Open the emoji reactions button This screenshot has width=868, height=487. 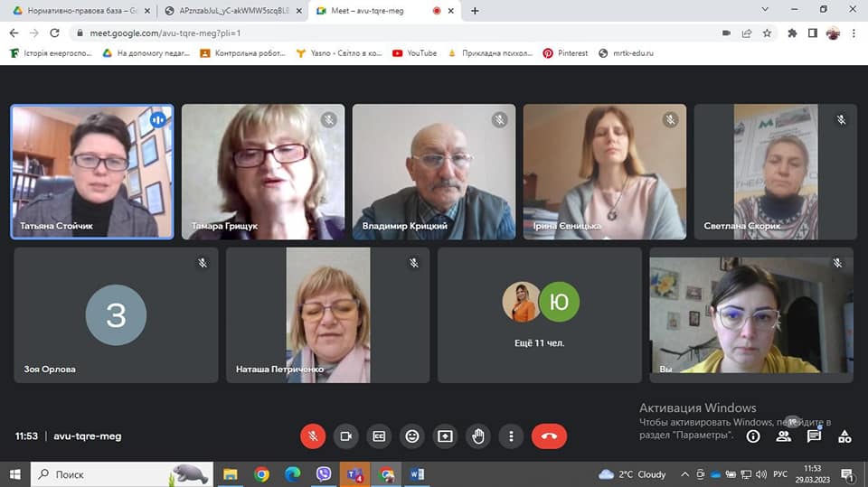pyautogui.click(x=412, y=436)
